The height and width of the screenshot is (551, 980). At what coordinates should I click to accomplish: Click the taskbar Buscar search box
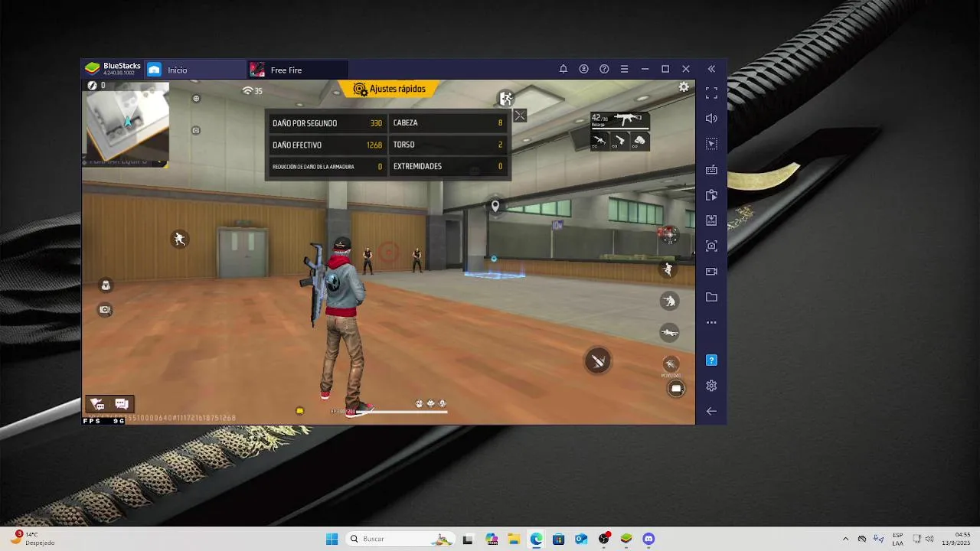pyautogui.click(x=400, y=539)
